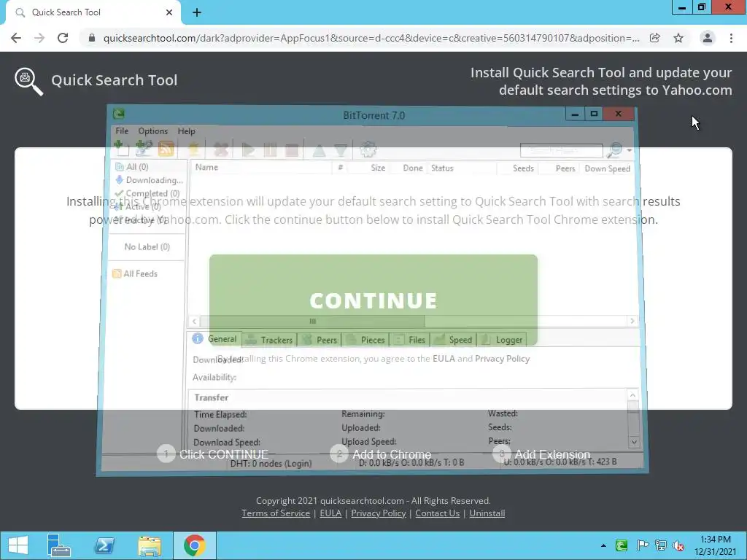Open the Help menu in BitTorrent
Screen dimensions: 747x560
click(x=186, y=131)
